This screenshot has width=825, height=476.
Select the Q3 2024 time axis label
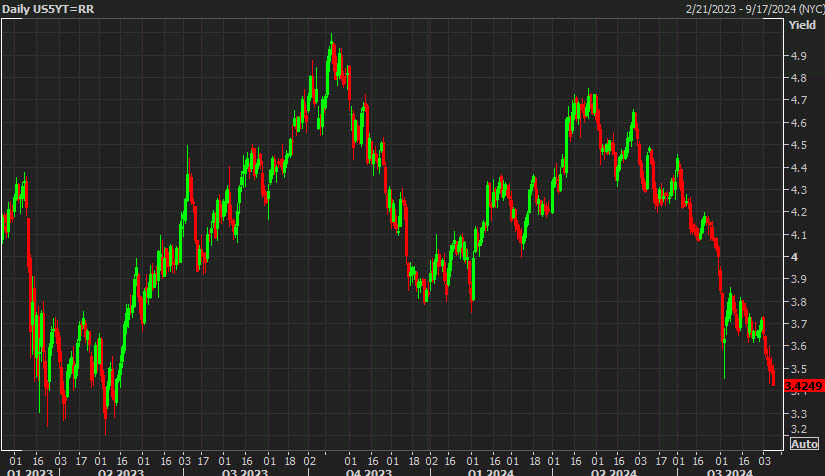(x=730, y=472)
